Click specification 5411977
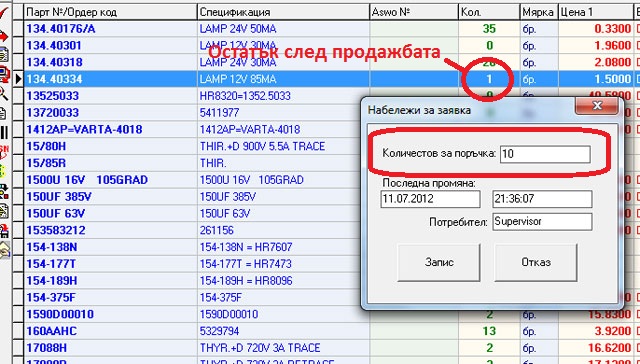Viewport: 640px width, 364px height. click(220, 113)
